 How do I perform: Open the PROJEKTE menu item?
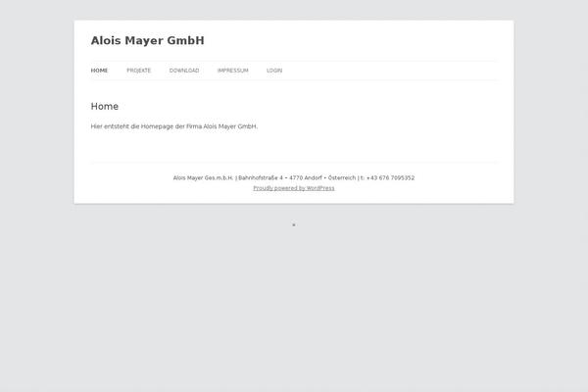click(x=139, y=71)
